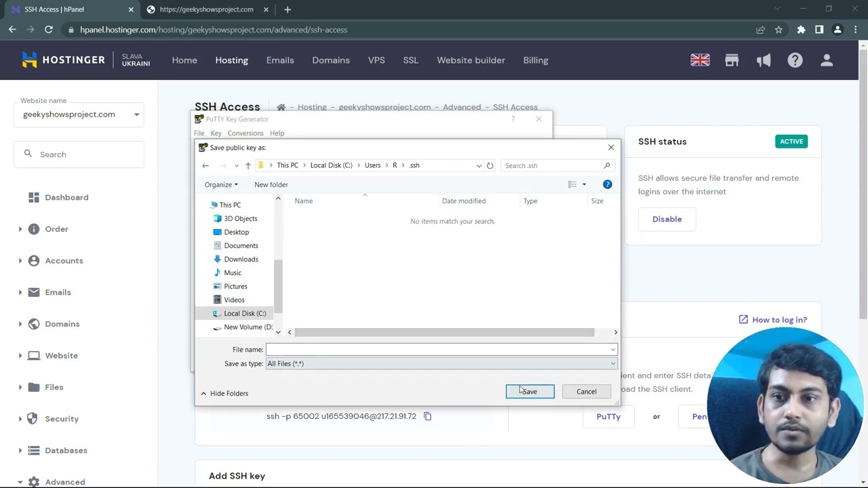Viewport: 868px width, 488px height.
Task: Open the PuTTY Help menu
Action: coord(277,133)
